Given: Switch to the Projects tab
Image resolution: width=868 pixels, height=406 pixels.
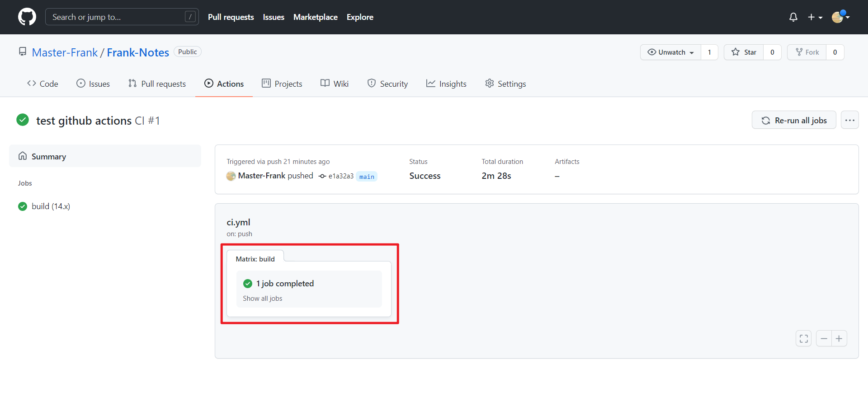Looking at the screenshot, I should pyautogui.click(x=282, y=84).
